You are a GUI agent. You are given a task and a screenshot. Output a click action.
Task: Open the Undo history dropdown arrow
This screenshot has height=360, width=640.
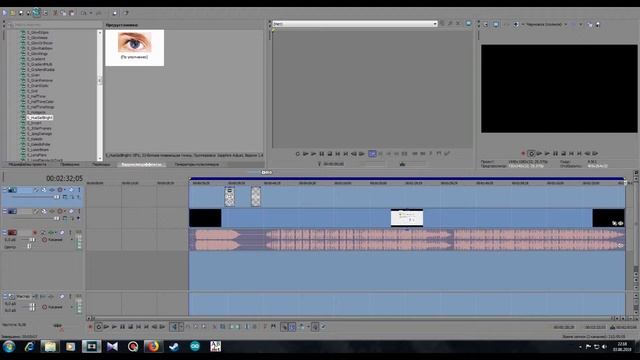click(x=91, y=13)
